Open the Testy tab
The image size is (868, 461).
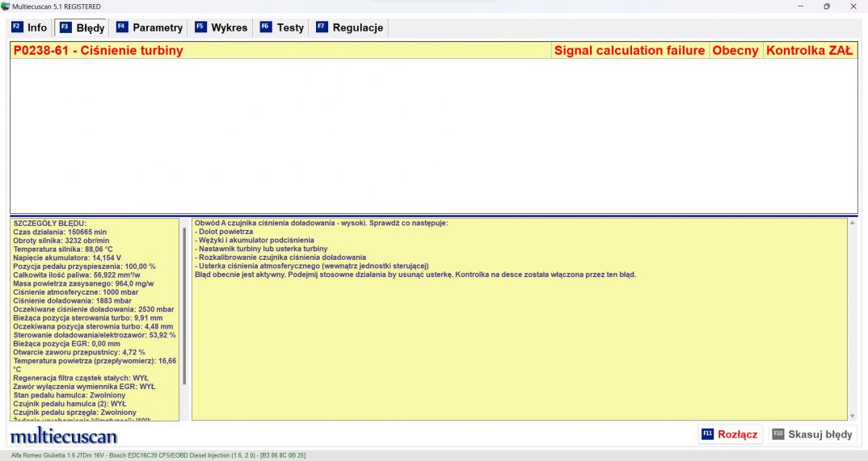click(x=282, y=27)
